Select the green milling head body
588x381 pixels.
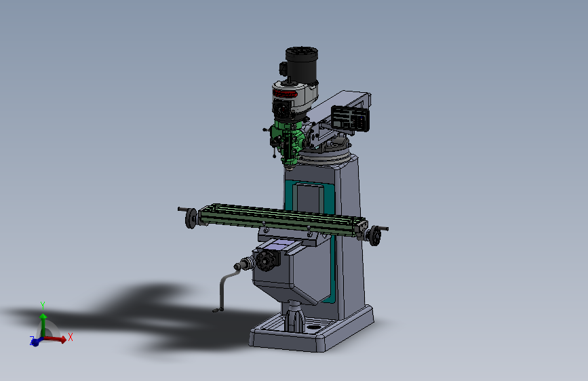(288, 142)
